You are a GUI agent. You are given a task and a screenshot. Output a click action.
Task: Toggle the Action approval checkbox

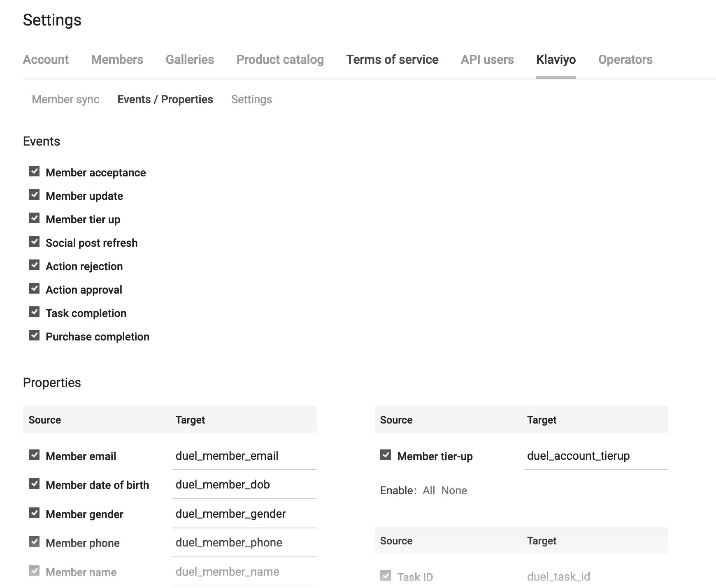34,289
